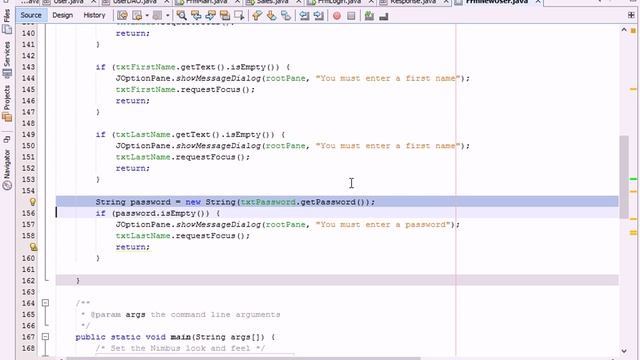This screenshot has height=360, width=640.
Task: Click the vertical scrollbar thumb
Action: click(x=624, y=177)
